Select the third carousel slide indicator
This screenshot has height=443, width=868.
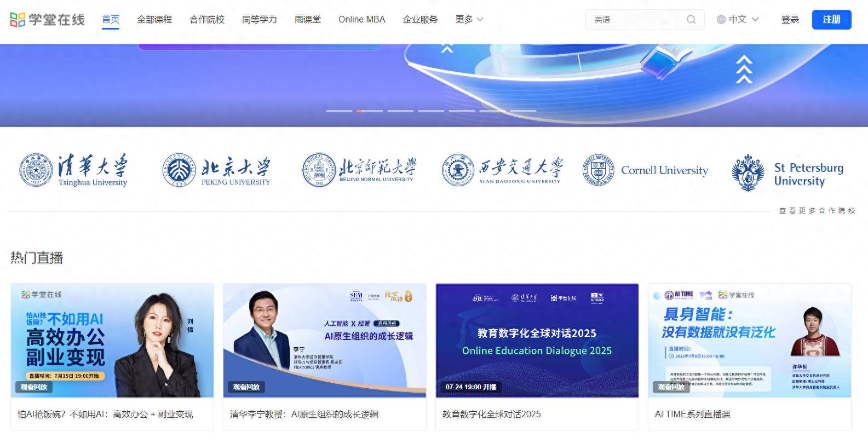click(401, 111)
